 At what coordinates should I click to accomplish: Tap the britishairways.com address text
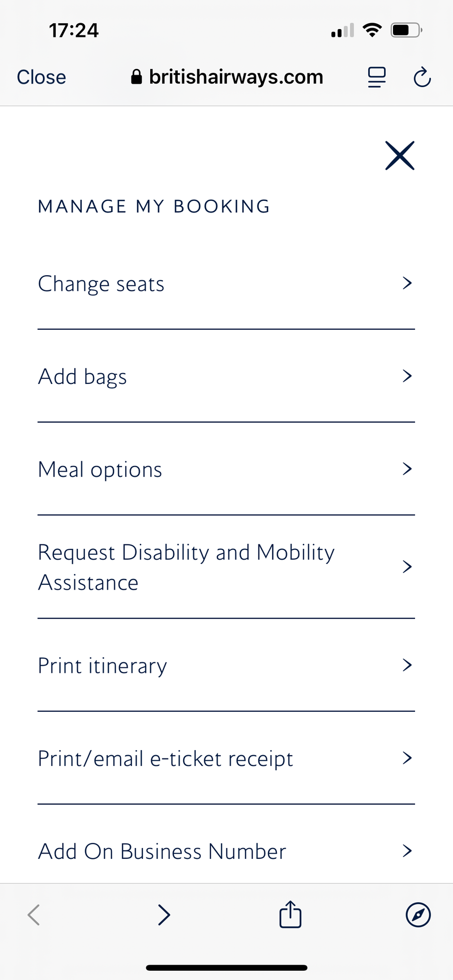point(236,77)
